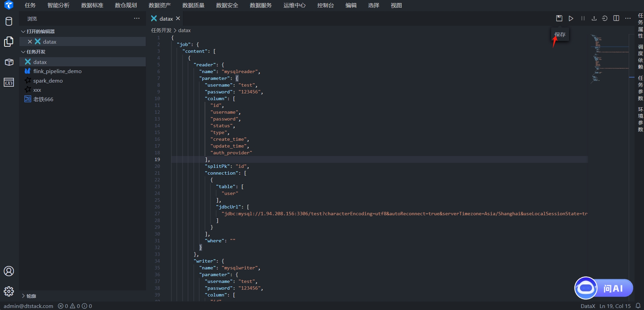644x310 pixels.
Task: Place cursor on "mysqlwriter" value
Action: point(240,268)
